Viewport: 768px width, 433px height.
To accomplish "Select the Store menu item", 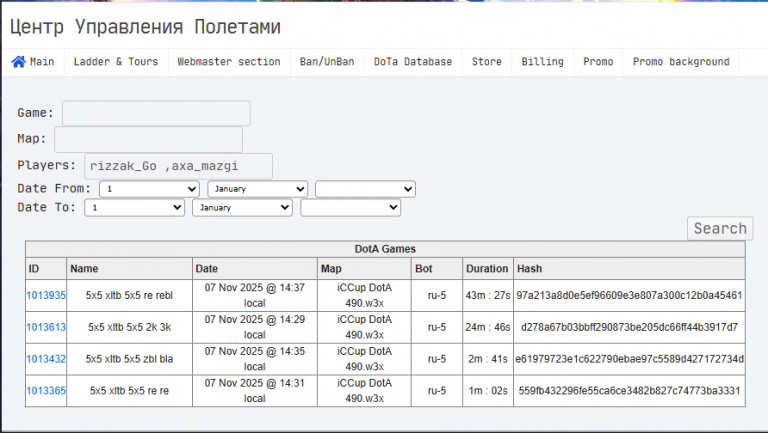I will [x=486, y=62].
